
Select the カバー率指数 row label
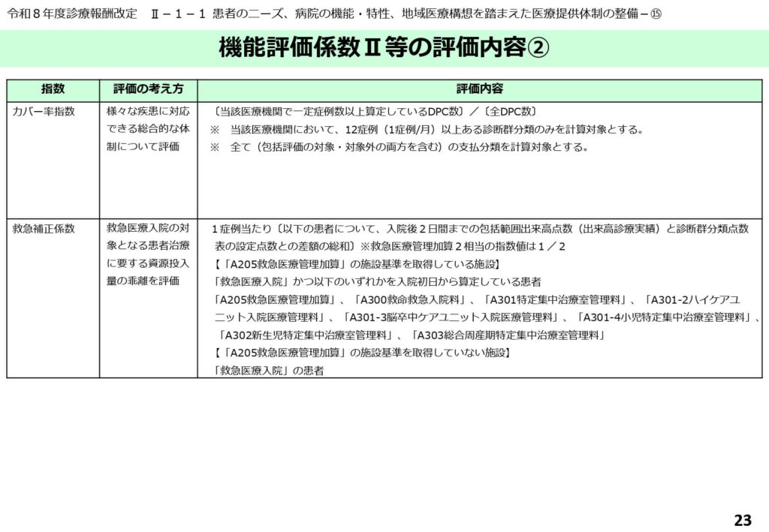point(44,112)
